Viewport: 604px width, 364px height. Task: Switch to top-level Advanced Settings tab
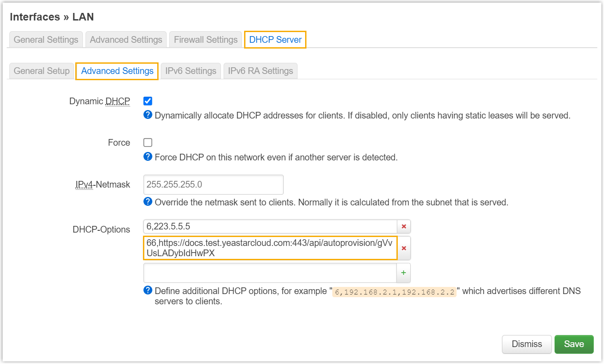126,40
